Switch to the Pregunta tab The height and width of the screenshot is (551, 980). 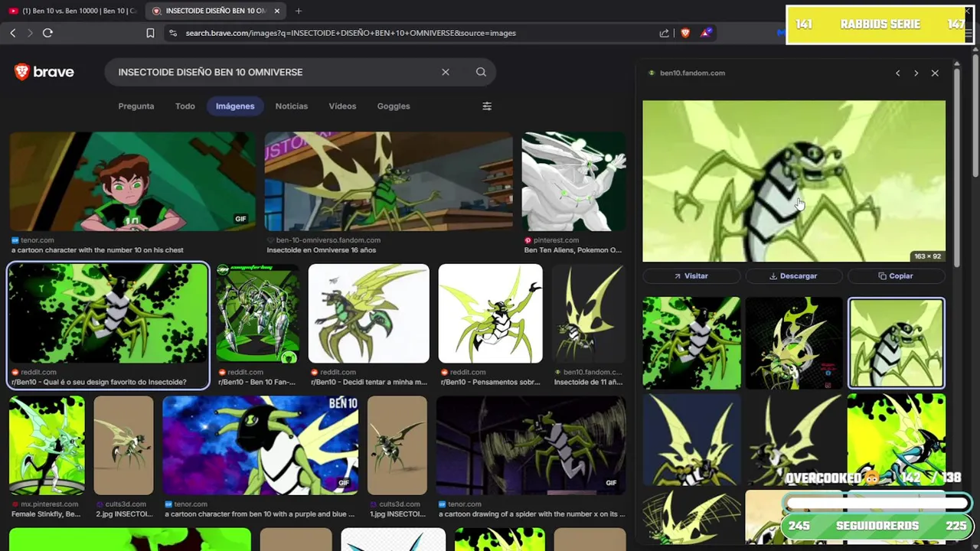136,106
